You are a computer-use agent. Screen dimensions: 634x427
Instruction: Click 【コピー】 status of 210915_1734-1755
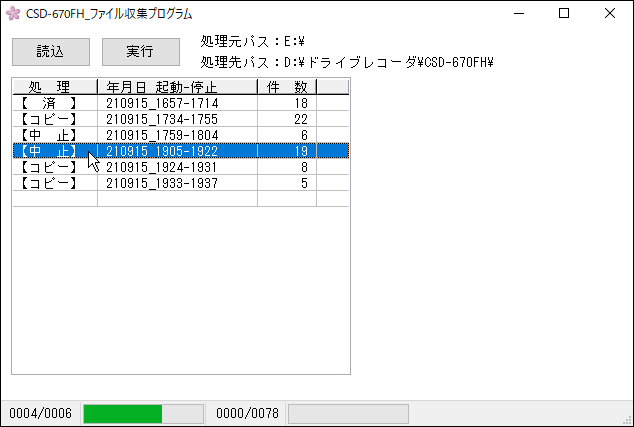click(49, 119)
